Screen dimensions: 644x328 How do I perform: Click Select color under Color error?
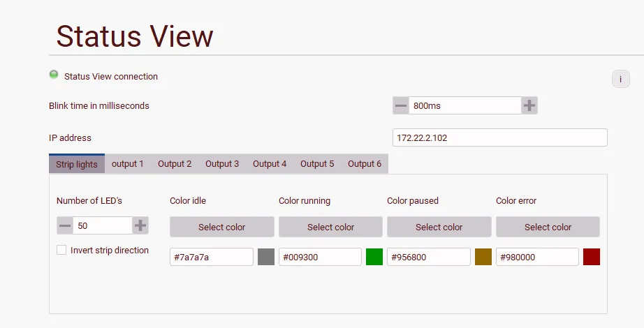point(548,227)
